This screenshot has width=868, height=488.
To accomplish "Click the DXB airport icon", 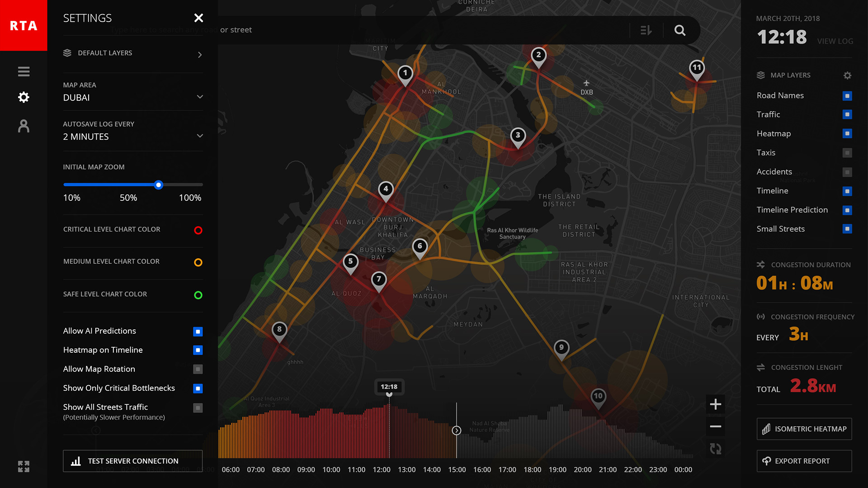I will tap(586, 83).
